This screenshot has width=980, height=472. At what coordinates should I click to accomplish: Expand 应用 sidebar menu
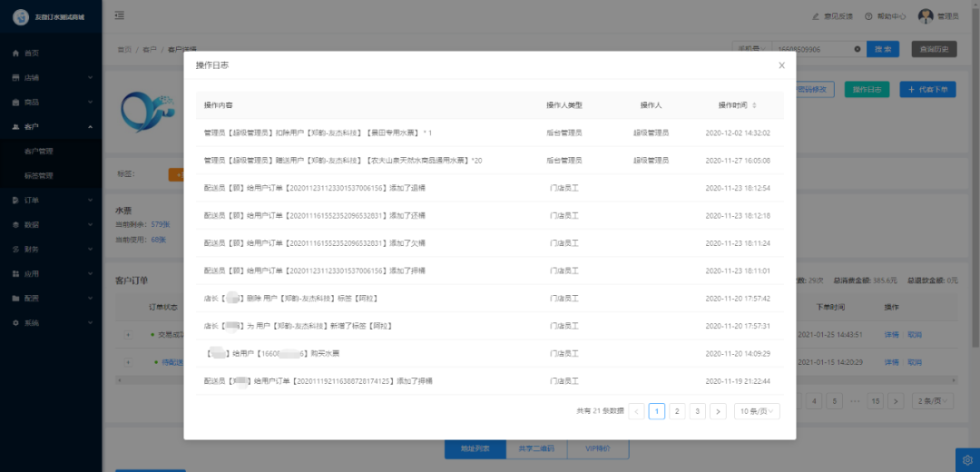point(51,274)
